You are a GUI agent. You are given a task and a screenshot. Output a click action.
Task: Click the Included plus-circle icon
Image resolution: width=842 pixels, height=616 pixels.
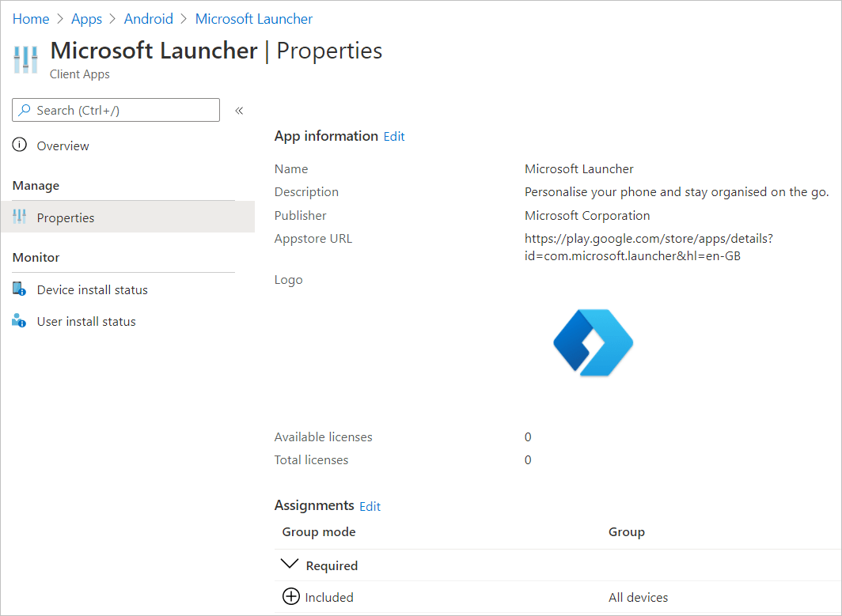(291, 596)
